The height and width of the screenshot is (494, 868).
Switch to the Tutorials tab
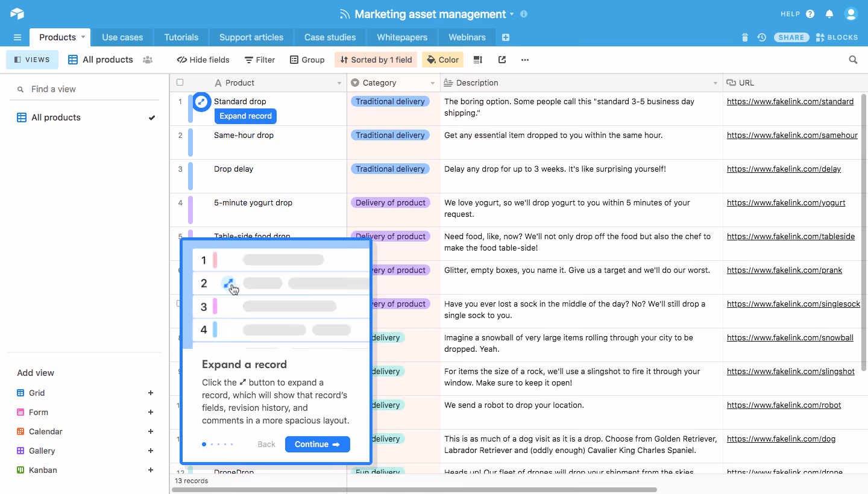point(181,37)
